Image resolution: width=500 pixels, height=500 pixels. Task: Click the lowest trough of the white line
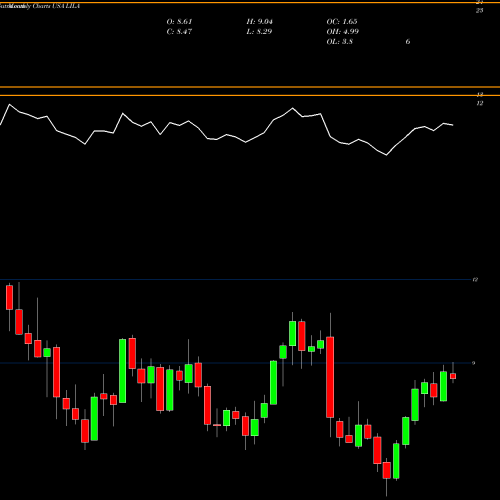pyautogui.click(x=387, y=155)
